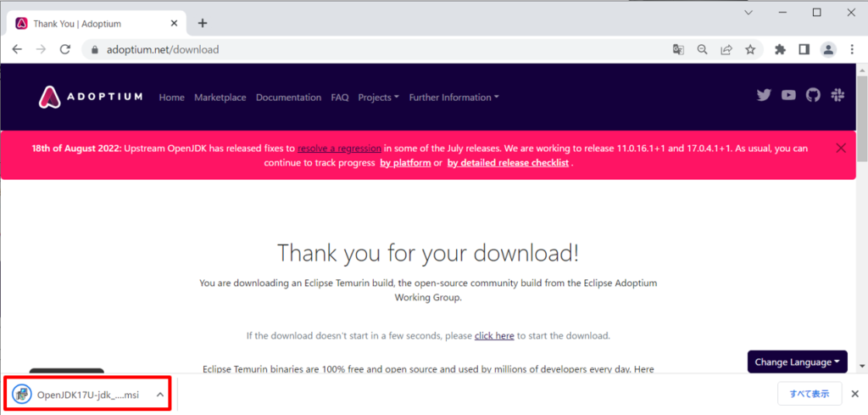Open the profile avatar icon
Image resolution: width=868 pixels, height=415 pixels.
828,49
